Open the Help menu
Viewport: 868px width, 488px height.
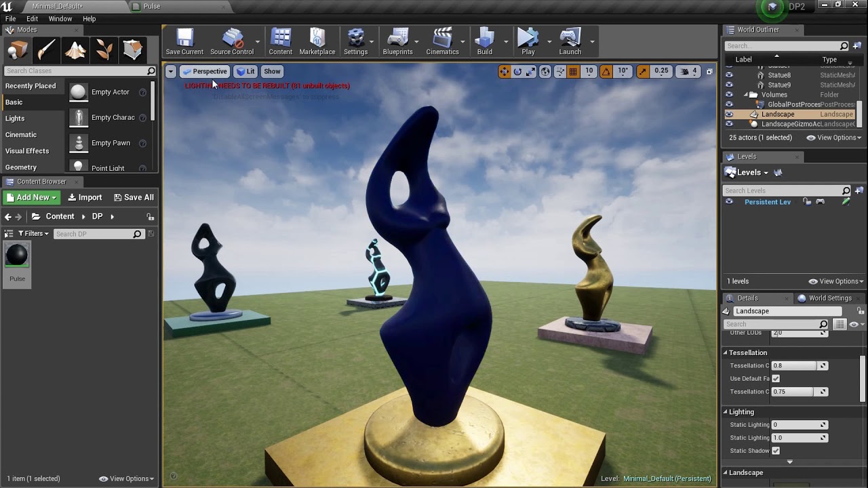tap(90, 18)
